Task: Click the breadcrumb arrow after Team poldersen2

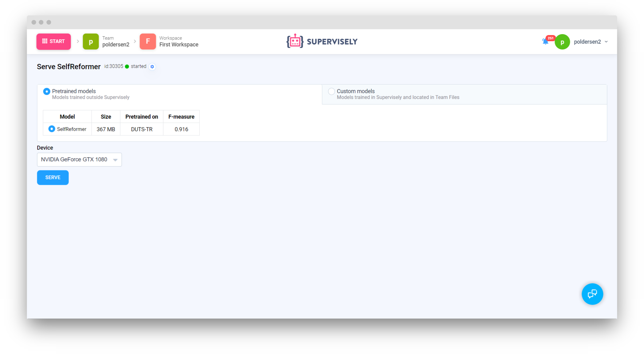Action: point(135,41)
